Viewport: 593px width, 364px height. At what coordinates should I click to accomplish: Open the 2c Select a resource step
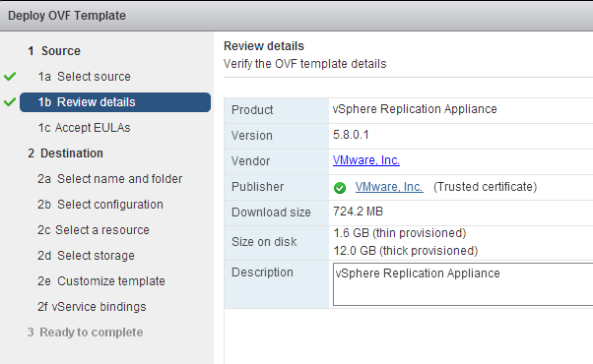click(94, 230)
